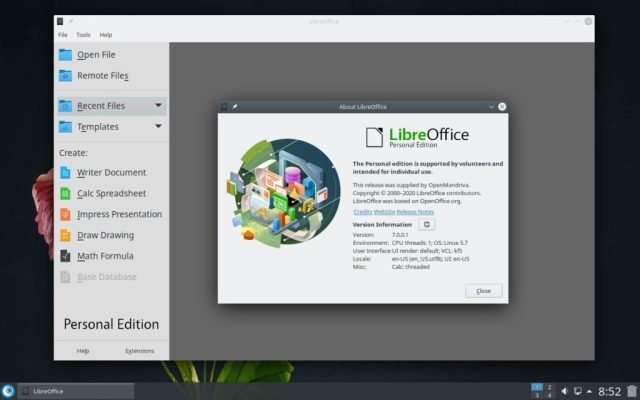Close the About LibreOffice dialog with Close button

click(x=483, y=290)
